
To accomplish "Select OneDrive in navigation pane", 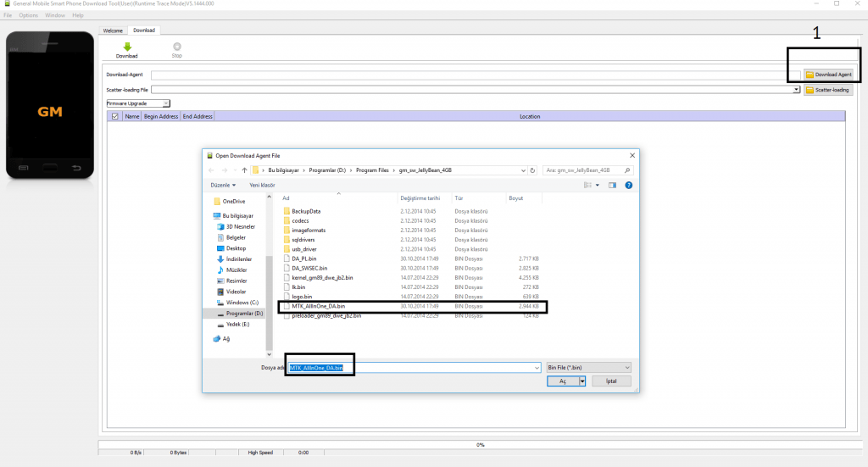I will pyautogui.click(x=229, y=202).
